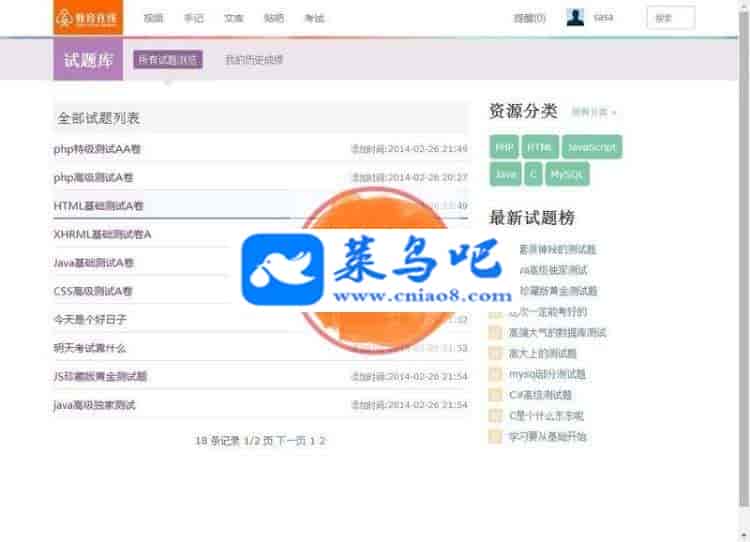Image resolution: width=750 pixels, height=542 pixels.
Task: Click rank icon beside 高端大气的数据库测试
Action: pyautogui.click(x=495, y=332)
